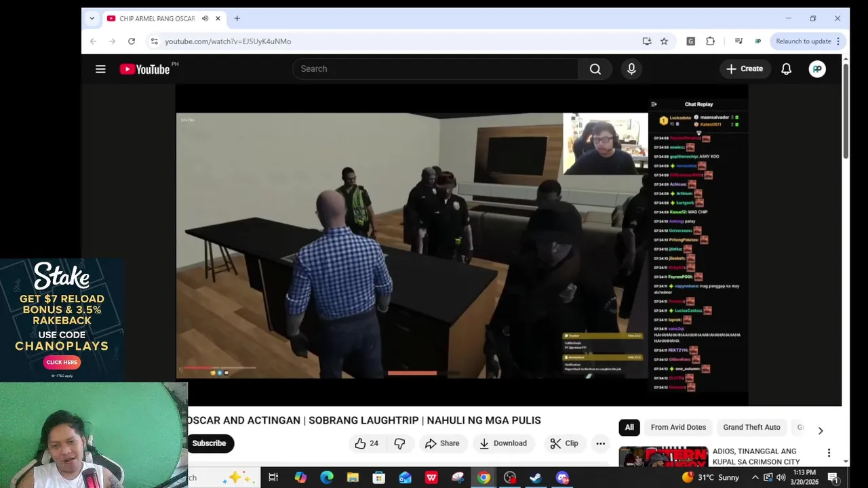Screen dimensions: 868x488
Task: Open Chrome three-dot menu
Action: (x=838, y=41)
